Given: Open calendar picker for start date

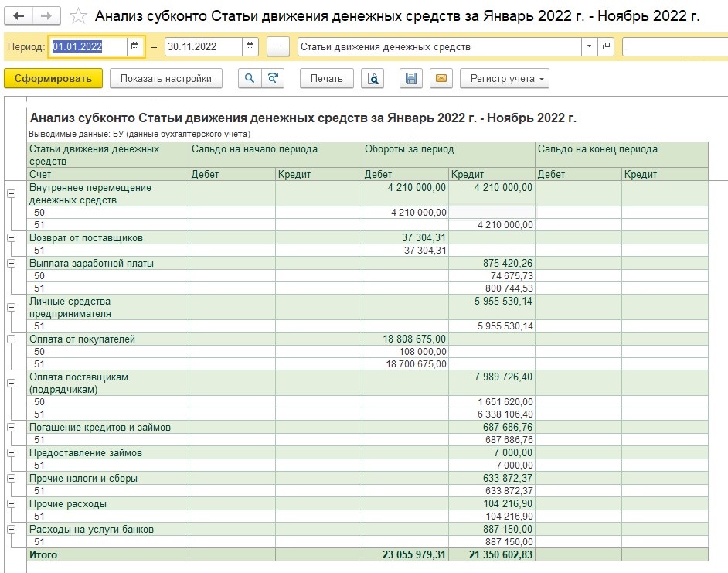Looking at the screenshot, I should click(135, 46).
